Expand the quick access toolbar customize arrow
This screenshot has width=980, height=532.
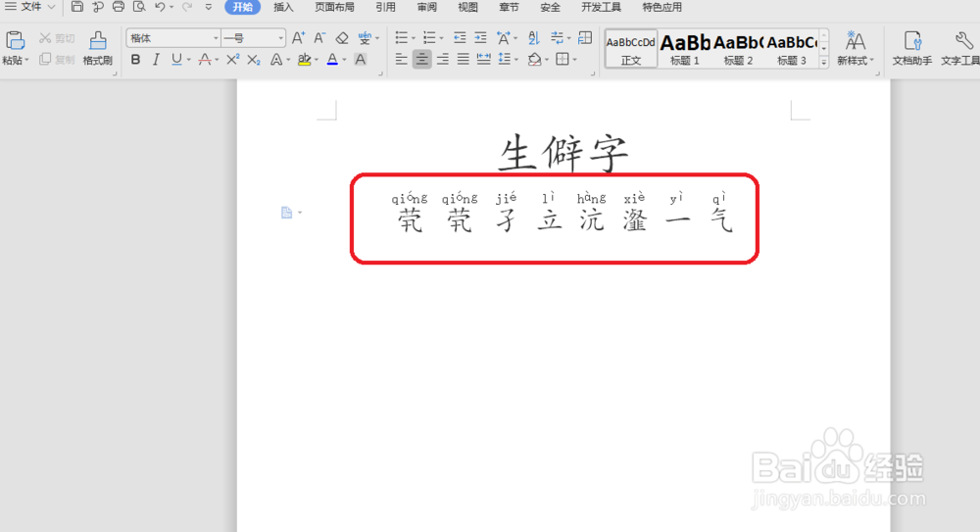pos(208,7)
